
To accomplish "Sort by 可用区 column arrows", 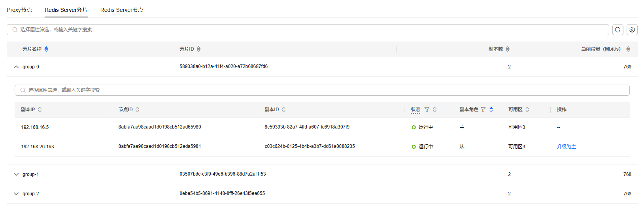I will coord(527,110).
